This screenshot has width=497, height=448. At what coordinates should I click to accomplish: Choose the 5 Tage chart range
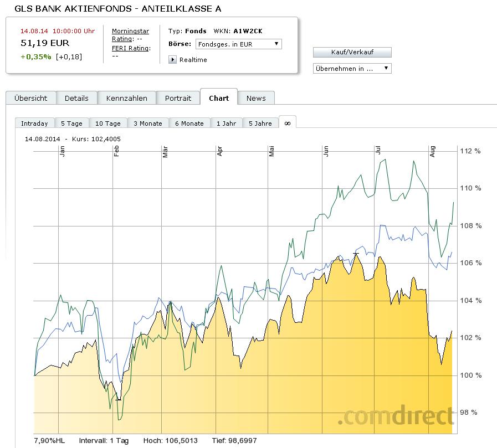[x=71, y=123]
